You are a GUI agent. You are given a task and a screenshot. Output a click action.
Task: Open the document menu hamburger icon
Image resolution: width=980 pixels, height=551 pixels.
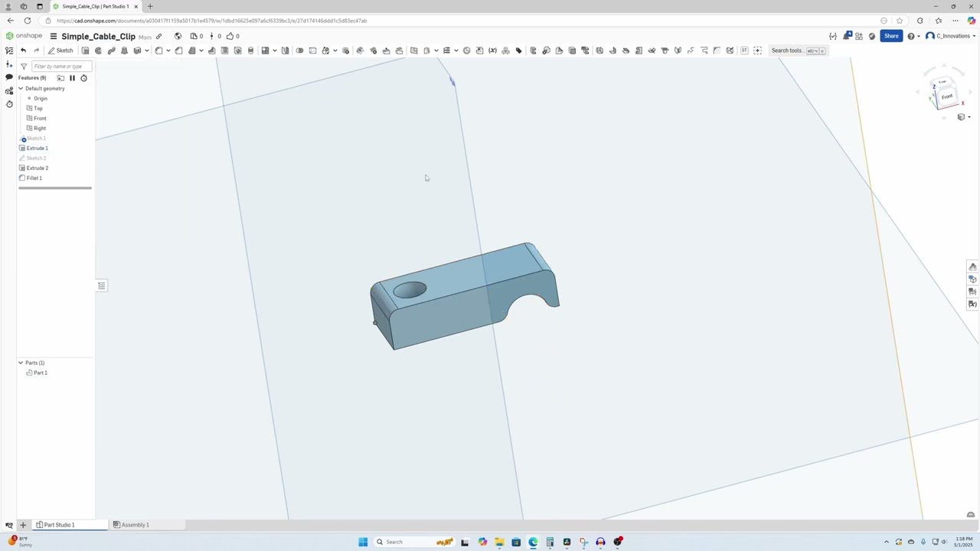(x=54, y=36)
